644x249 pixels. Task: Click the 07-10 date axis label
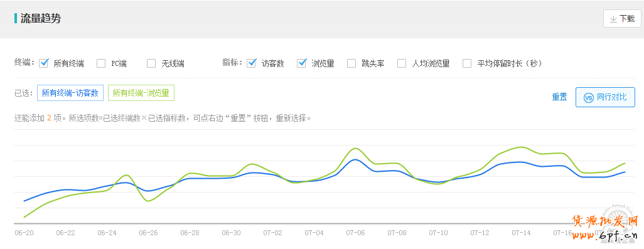[x=438, y=233]
